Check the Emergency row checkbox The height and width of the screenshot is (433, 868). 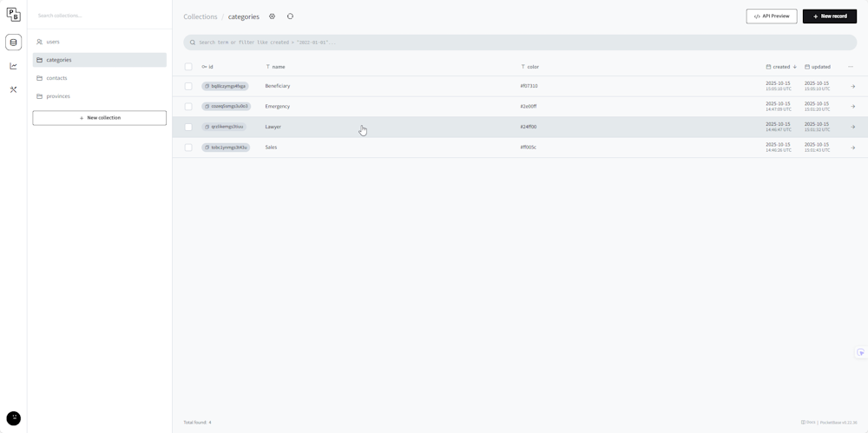[x=188, y=107]
